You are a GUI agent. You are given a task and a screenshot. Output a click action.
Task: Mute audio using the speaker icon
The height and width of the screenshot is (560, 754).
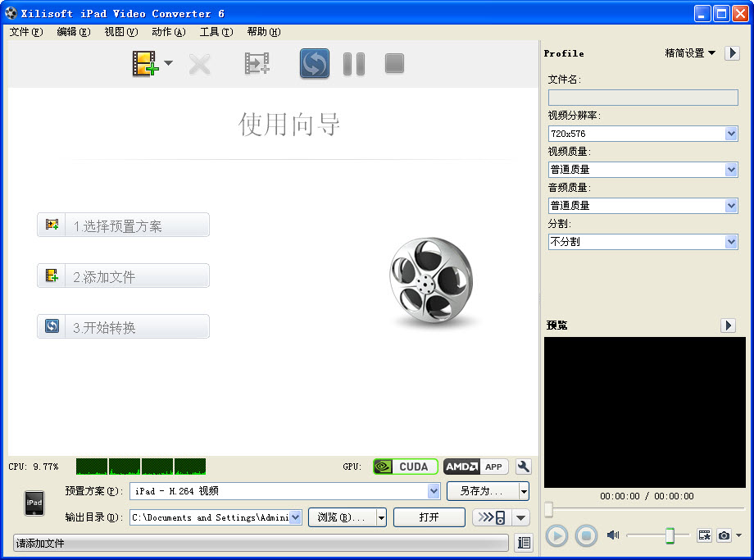[x=613, y=535]
